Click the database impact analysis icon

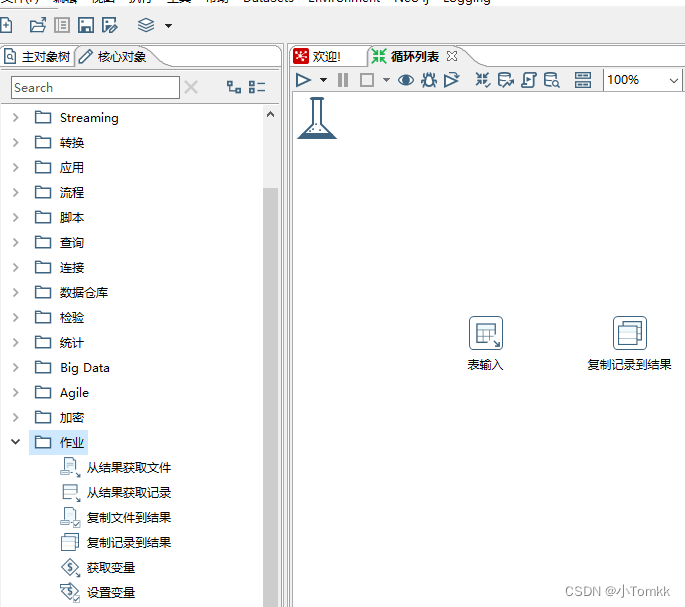tap(505, 80)
